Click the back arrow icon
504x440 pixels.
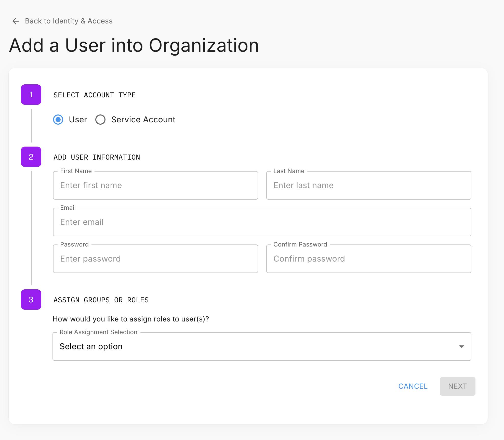[x=16, y=21]
